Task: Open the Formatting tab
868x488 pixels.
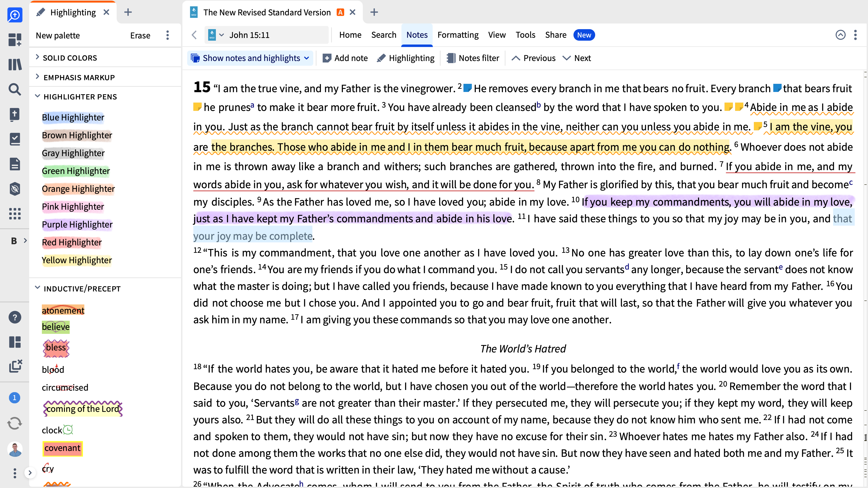Action: point(458,35)
